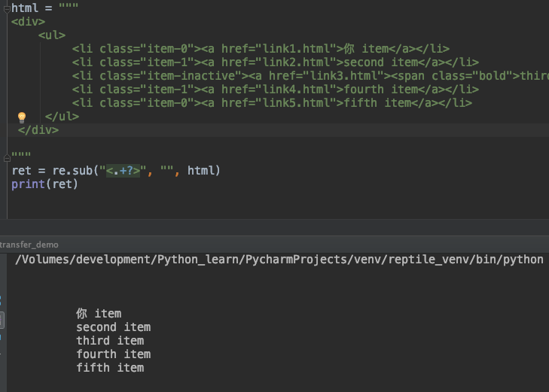
Task: Collapse the closing triple-quote fold marker
Action: 7,159
